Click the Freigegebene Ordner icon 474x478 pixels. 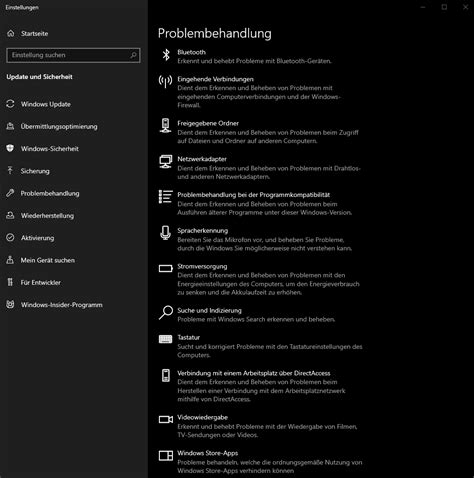(x=166, y=126)
